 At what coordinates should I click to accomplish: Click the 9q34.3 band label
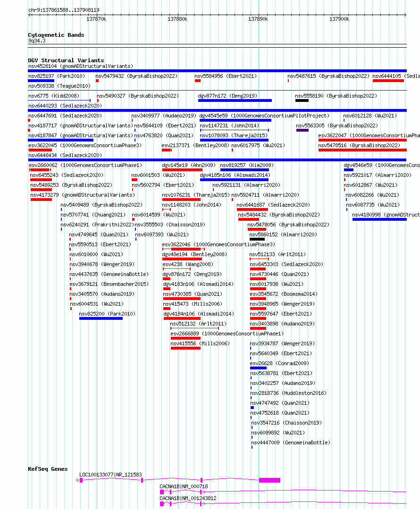pyautogui.click(x=37, y=41)
